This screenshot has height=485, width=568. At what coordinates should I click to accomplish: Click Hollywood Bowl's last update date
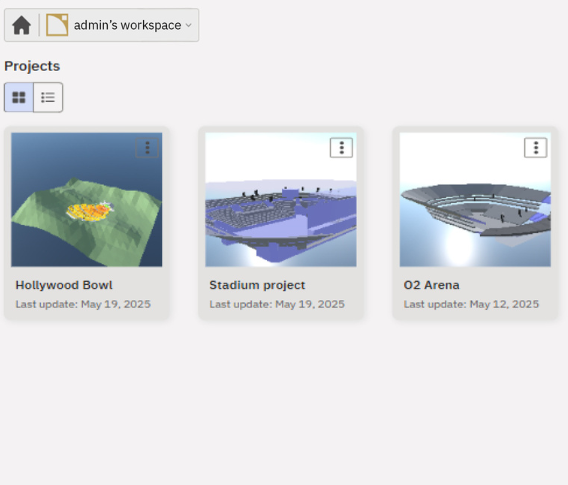click(83, 304)
